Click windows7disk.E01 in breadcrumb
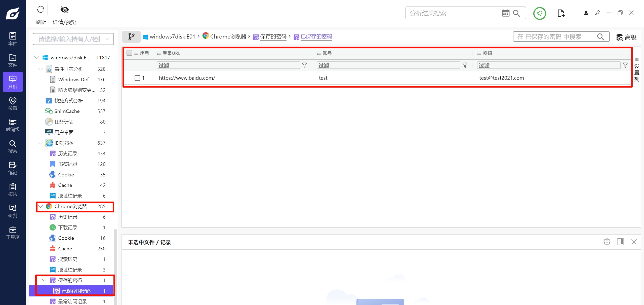Viewport: 644px width, 305px height. point(172,37)
